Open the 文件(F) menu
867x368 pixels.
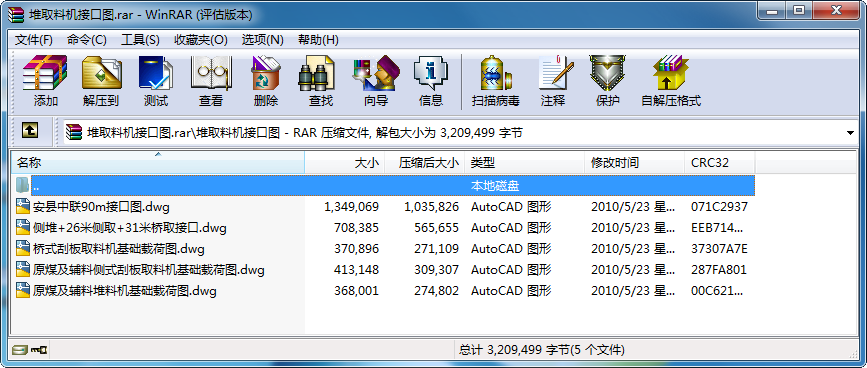(x=34, y=40)
